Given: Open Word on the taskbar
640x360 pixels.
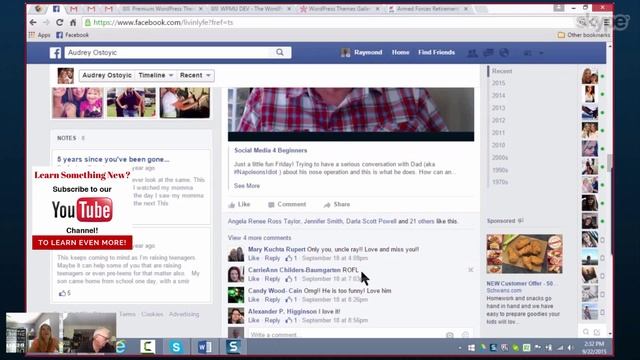Looking at the screenshot, I should [x=204, y=347].
